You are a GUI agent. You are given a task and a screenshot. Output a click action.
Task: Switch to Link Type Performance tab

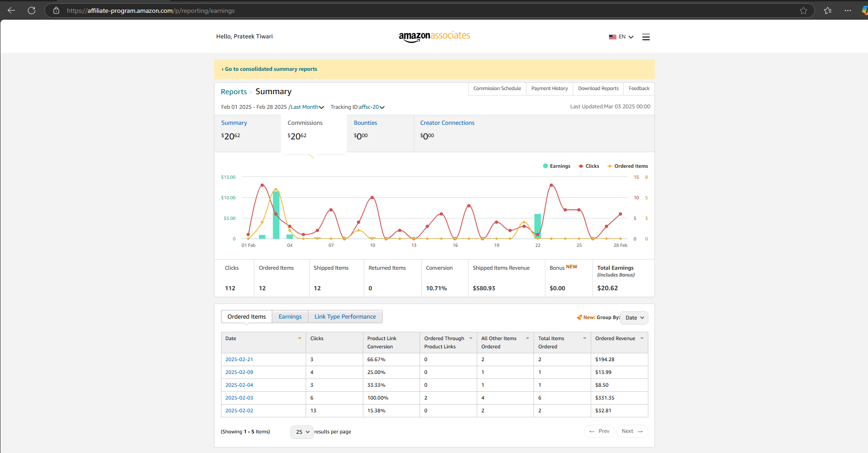coord(345,317)
